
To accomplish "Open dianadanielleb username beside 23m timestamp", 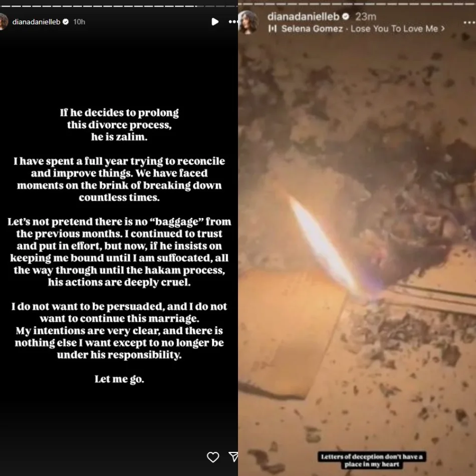I will (303, 17).
